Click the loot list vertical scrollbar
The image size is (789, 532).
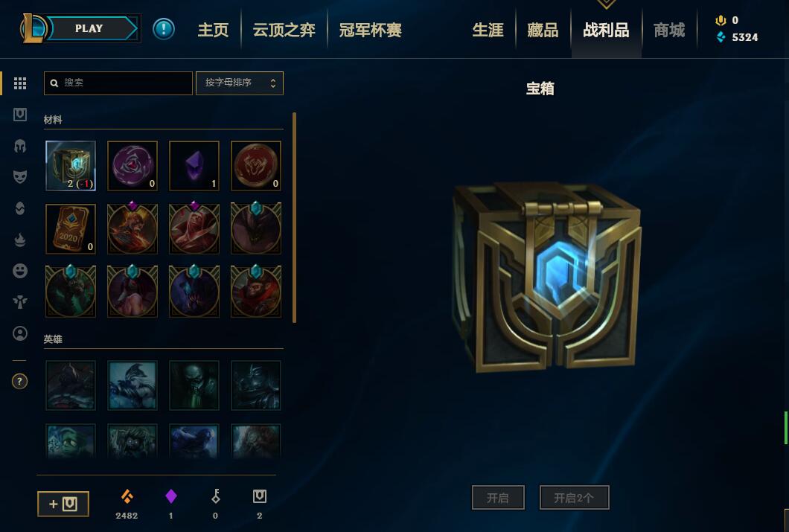[x=294, y=218]
